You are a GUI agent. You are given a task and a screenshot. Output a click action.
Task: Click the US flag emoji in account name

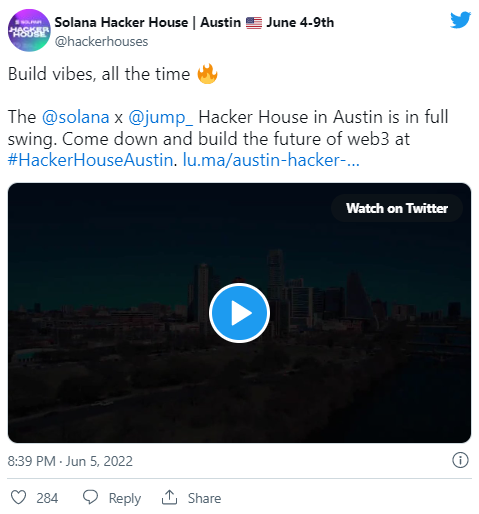(x=254, y=23)
